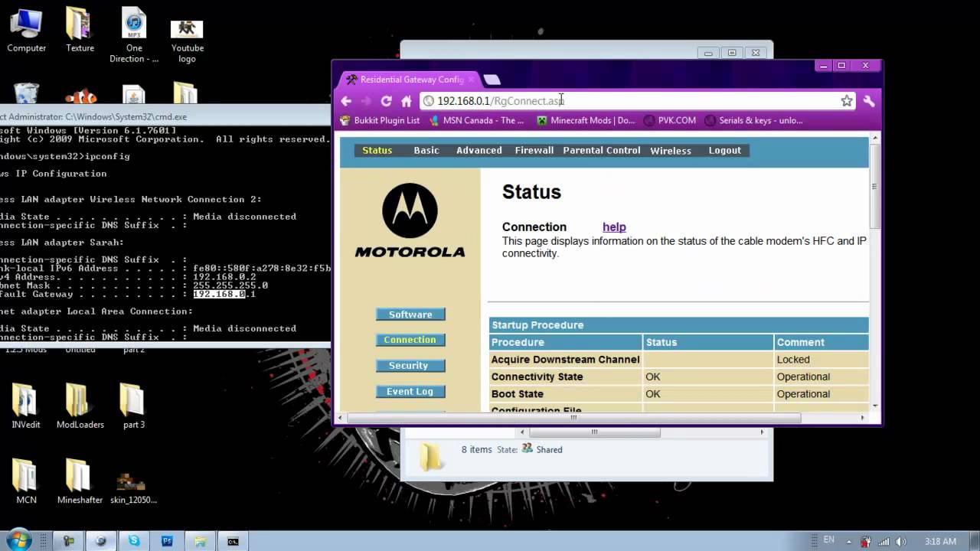980x551 pixels.
Task: Close the Residential Gateway Config tab
Action: [472, 80]
